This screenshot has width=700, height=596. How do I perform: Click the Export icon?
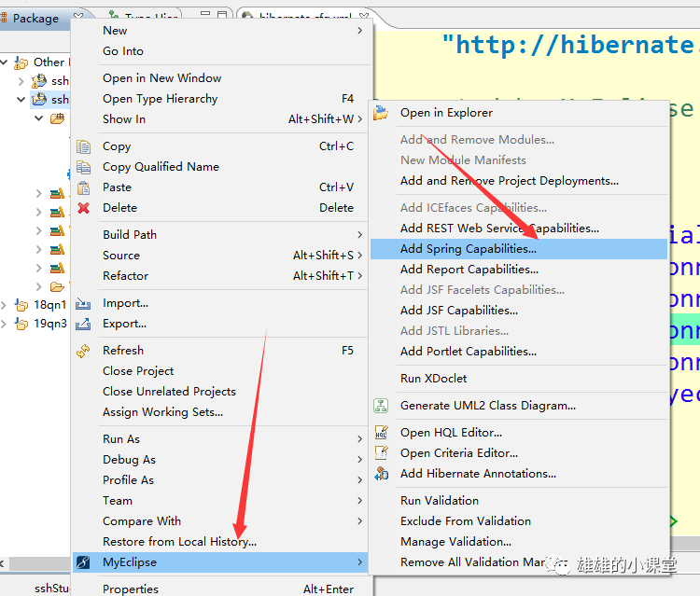tap(83, 324)
